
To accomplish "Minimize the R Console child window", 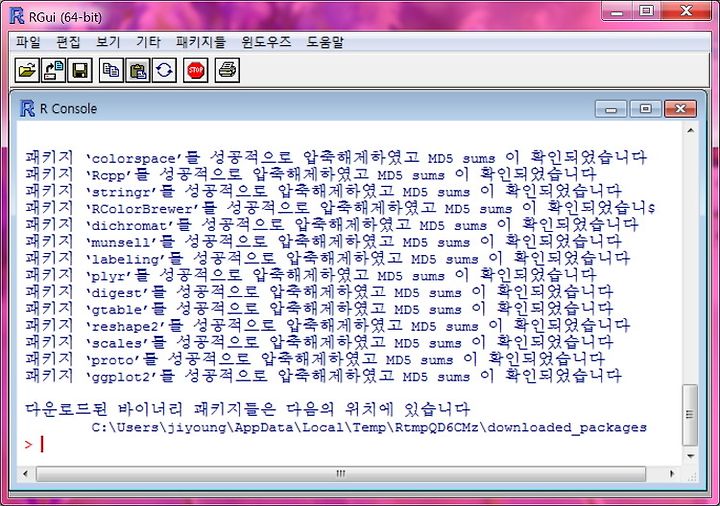I will [x=611, y=109].
